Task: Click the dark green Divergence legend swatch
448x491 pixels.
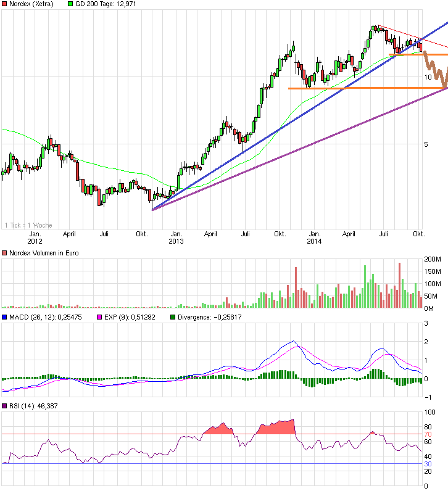Action: (x=173, y=317)
